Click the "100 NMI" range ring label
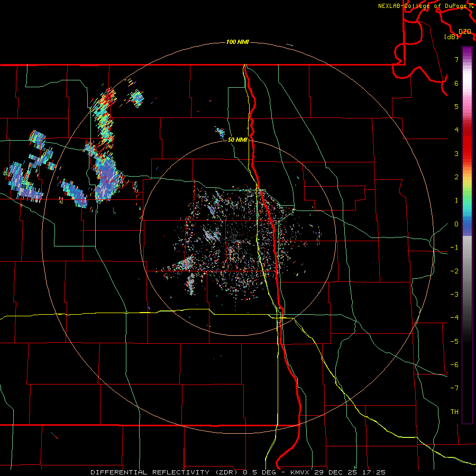476x476 pixels. coord(237,42)
